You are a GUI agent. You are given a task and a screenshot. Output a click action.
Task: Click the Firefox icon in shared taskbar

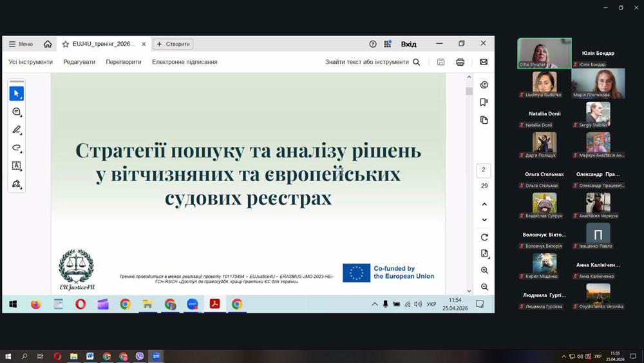point(35,304)
